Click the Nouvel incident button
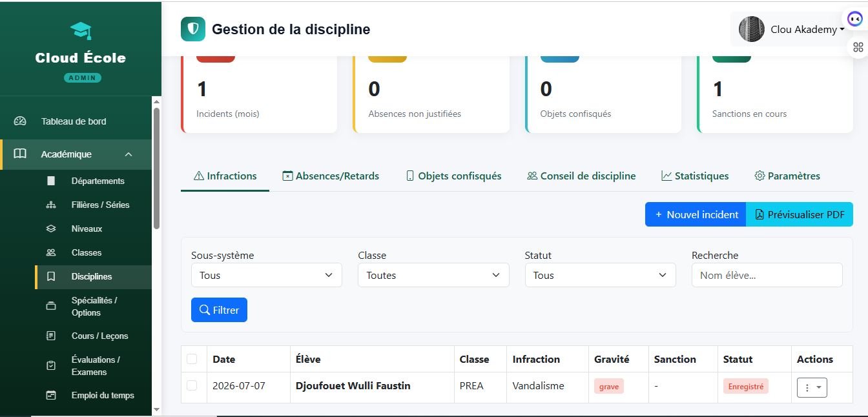 click(x=696, y=214)
